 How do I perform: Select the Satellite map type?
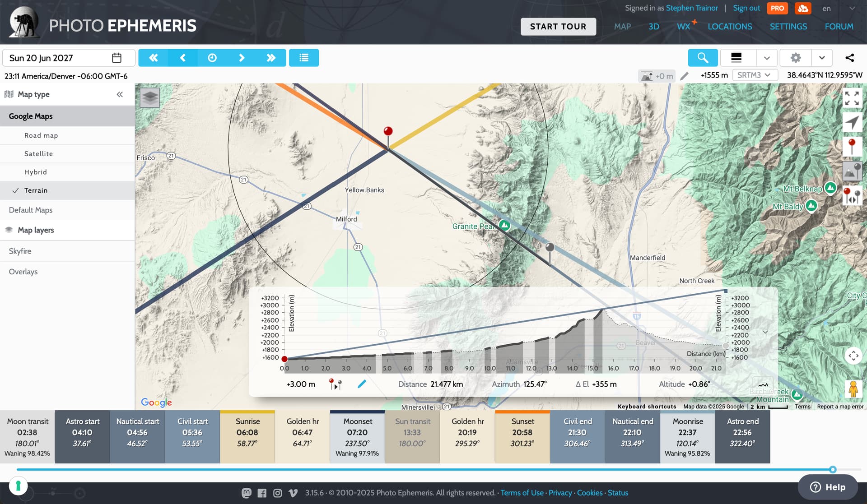(x=67, y=154)
